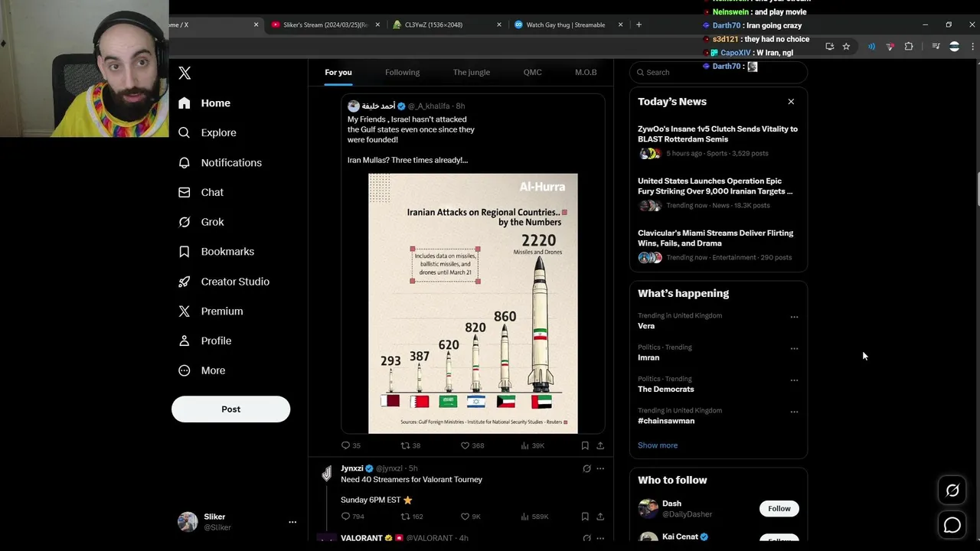Close the Today's News panel

(791, 102)
